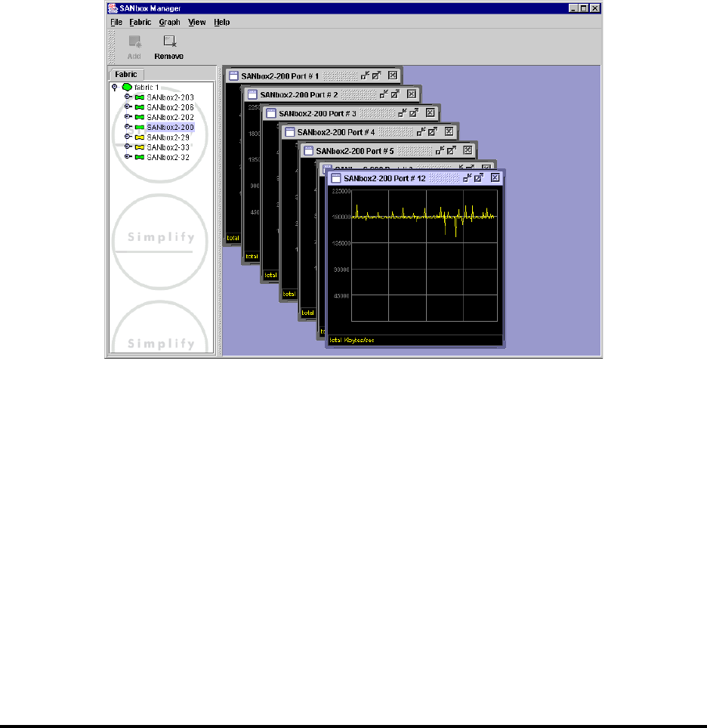Maximize the Port # 12 graph window
The width and height of the screenshot is (707, 728).
tap(478, 177)
